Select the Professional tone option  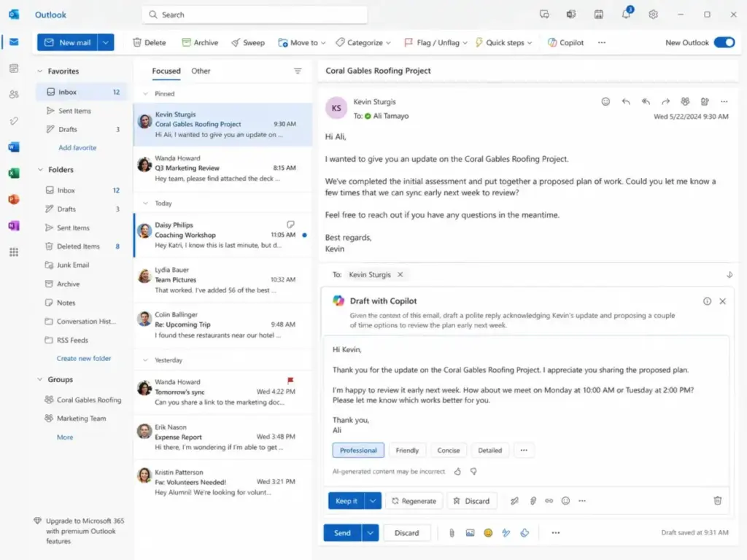coord(358,450)
